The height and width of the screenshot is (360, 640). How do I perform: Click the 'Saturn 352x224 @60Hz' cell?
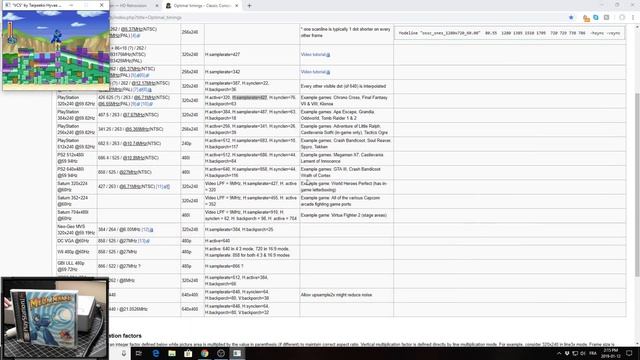pyautogui.click(x=76, y=201)
